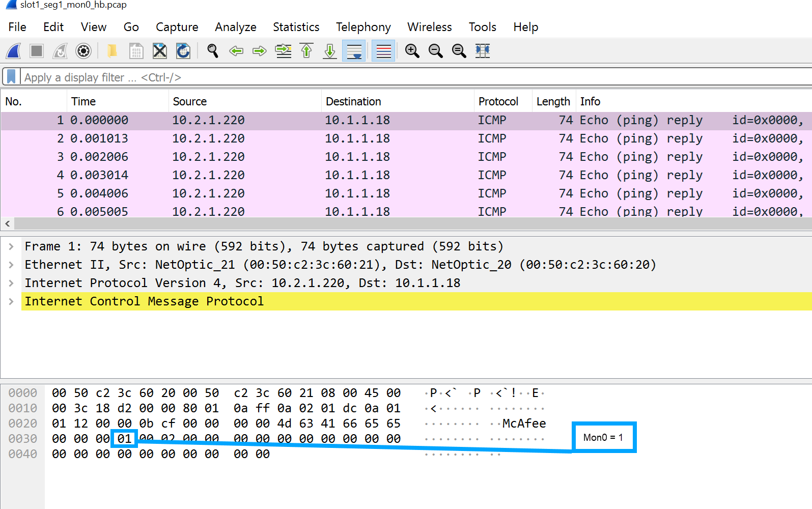Expand Internet Protocol Version 4 row
This screenshot has height=509, width=812.
11,283
